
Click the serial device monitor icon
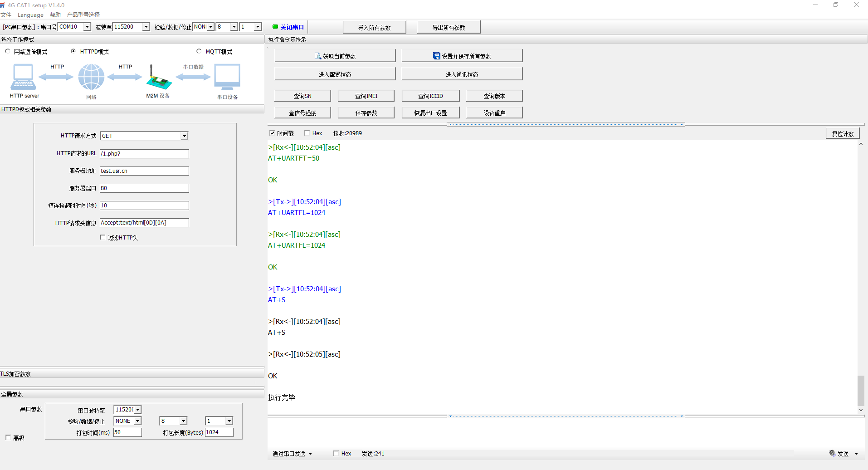[227, 77]
